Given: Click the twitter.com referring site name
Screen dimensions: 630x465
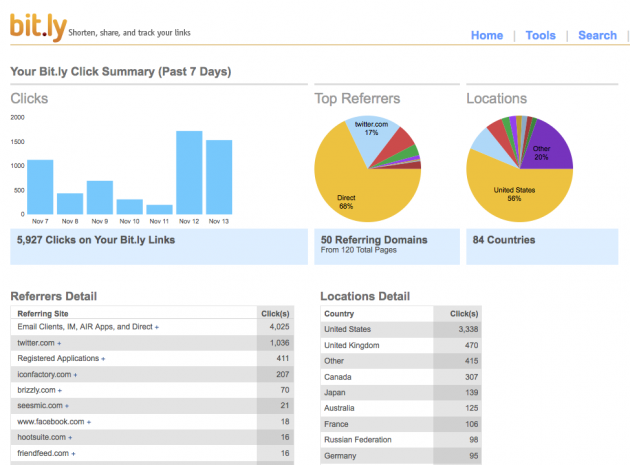Looking at the screenshot, I should coord(36,343).
